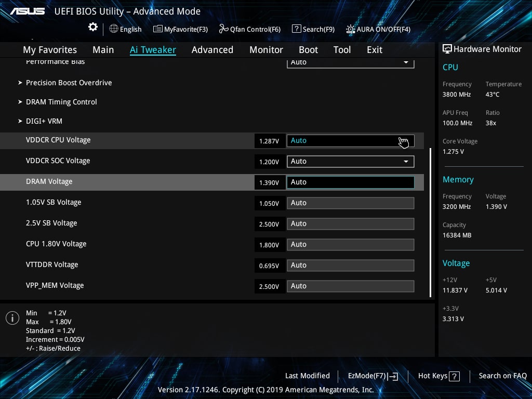Click the settings list scrollbar
The image size is (532, 399).
pyautogui.click(x=431, y=222)
